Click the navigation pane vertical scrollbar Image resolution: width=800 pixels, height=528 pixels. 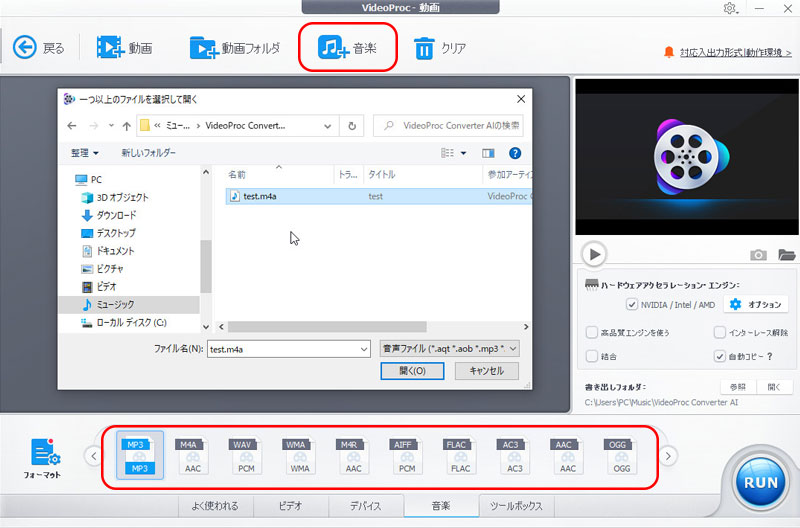206,266
